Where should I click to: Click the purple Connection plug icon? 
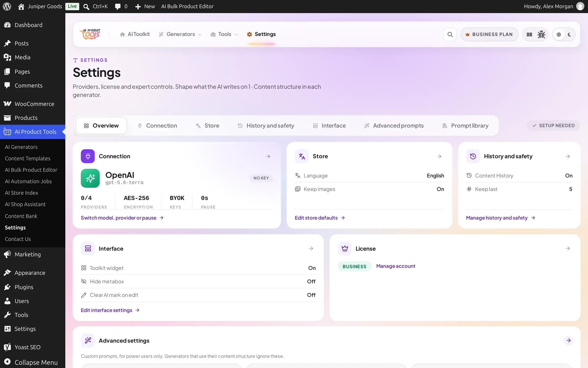pyautogui.click(x=88, y=156)
